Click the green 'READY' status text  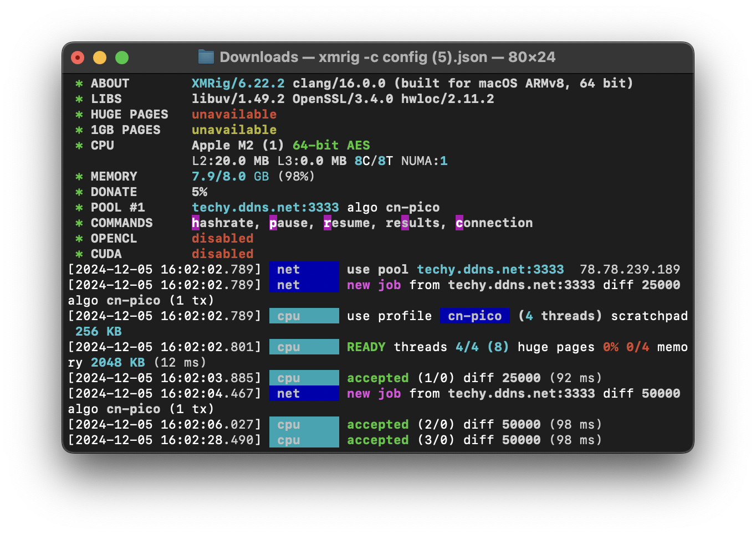[366, 347]
